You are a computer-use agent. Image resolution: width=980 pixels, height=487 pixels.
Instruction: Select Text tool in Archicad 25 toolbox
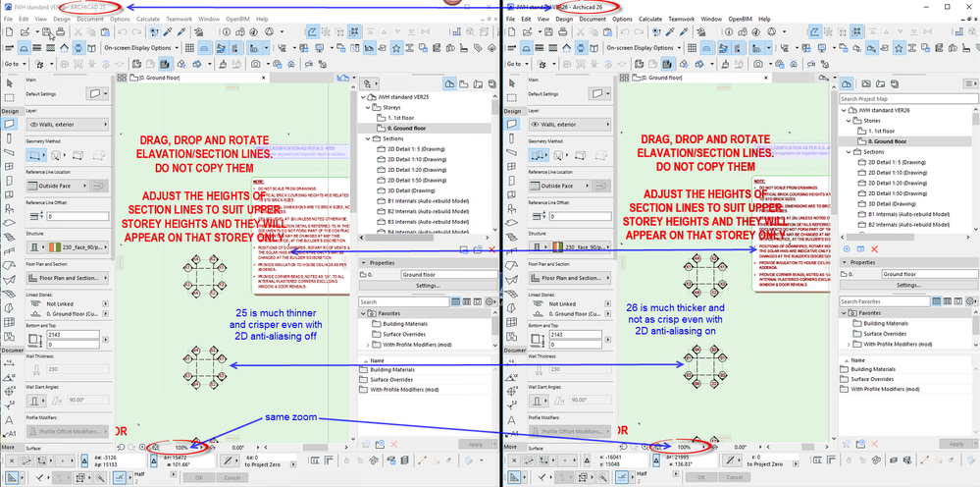click(10, 419)
